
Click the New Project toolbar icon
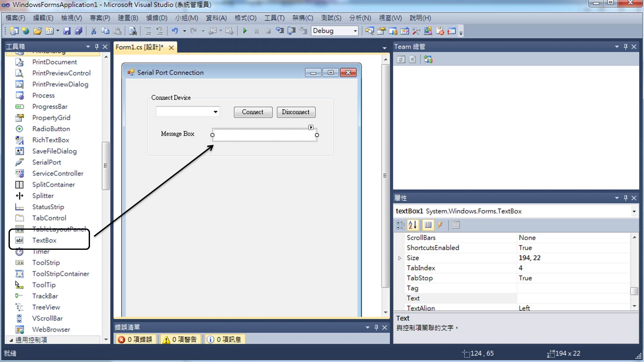click(x=14, y=31)
